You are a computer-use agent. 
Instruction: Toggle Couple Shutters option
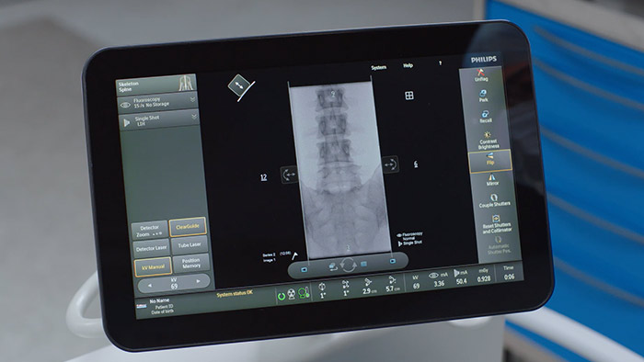pyautogui.click(x=494, y=200)
